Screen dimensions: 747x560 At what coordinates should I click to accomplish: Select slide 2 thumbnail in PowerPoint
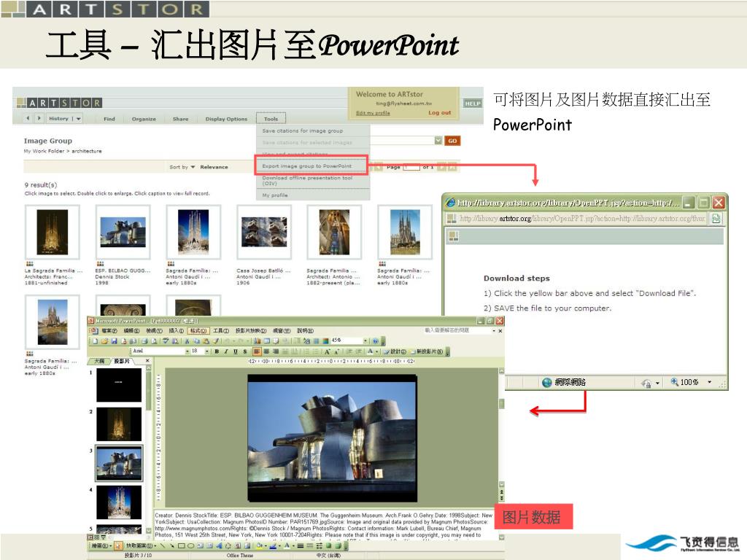click(x=119, y=424)
